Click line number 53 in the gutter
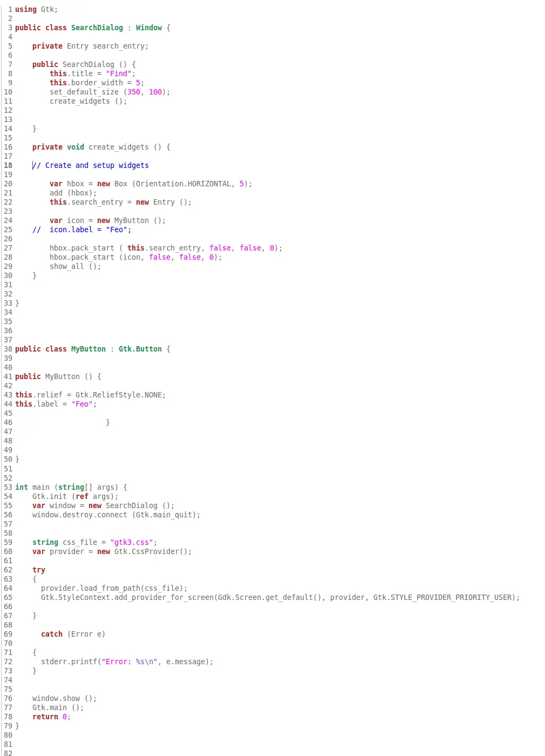Viewport: 545px width, 756px height. coord(8,487)
